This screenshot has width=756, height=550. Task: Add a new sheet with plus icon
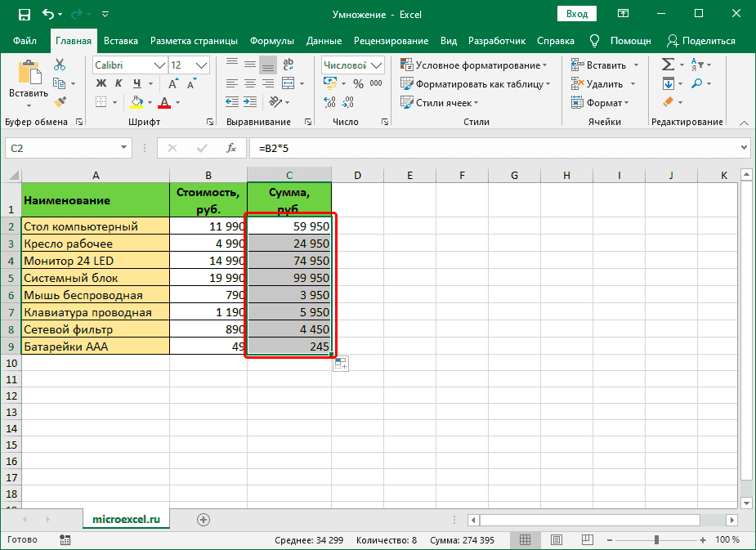coord(204,519)
